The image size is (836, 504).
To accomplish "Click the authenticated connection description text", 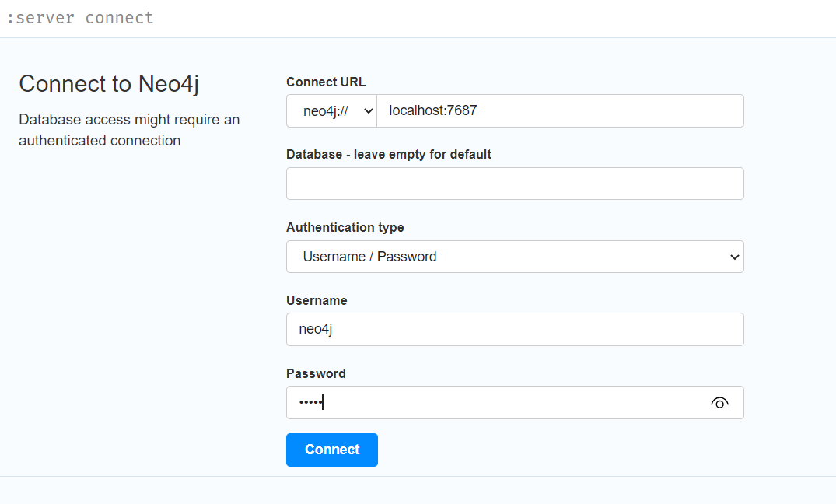I will tap(129, 130).
